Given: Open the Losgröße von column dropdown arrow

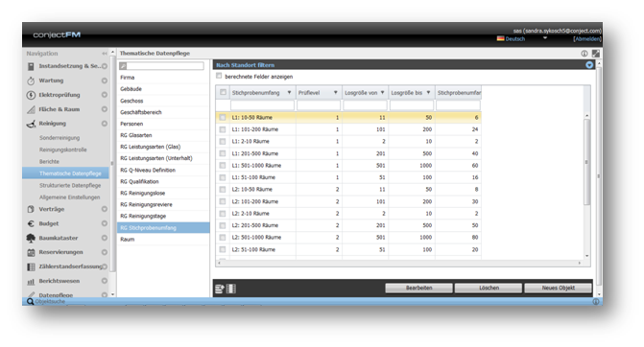Looking at the screenshot, I should [x=382, y=93].
